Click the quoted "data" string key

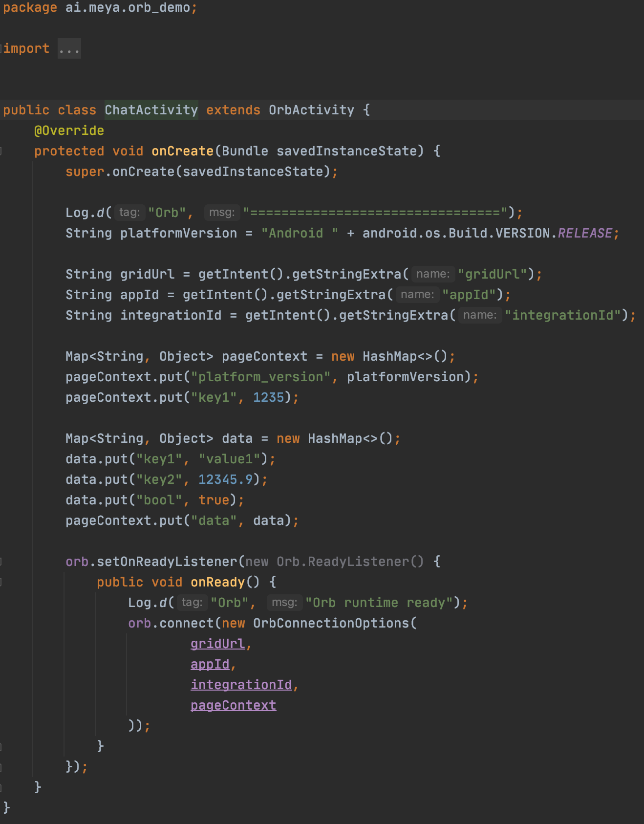214,520
